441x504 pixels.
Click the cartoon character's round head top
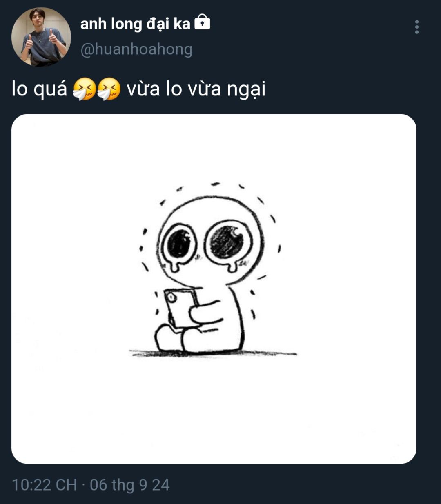pos(210,208)
